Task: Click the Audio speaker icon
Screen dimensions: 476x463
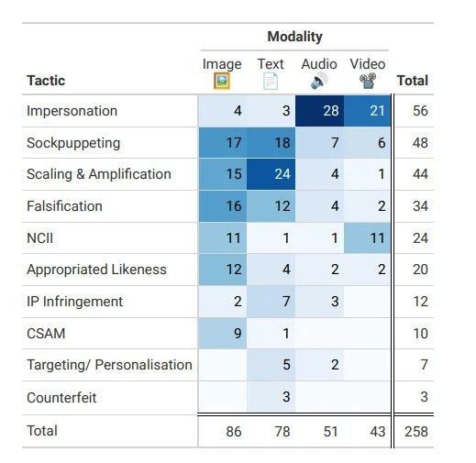Action: 319,82
